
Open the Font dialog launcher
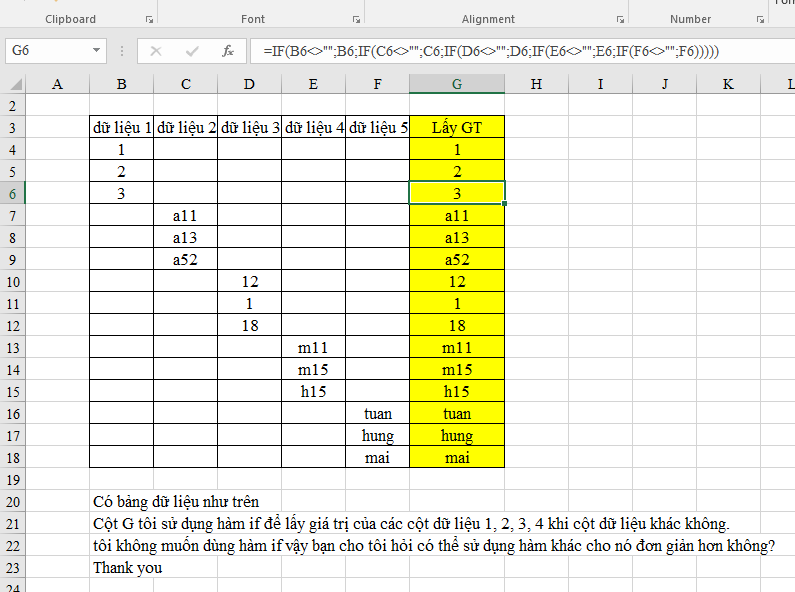(x=356, y=19)
